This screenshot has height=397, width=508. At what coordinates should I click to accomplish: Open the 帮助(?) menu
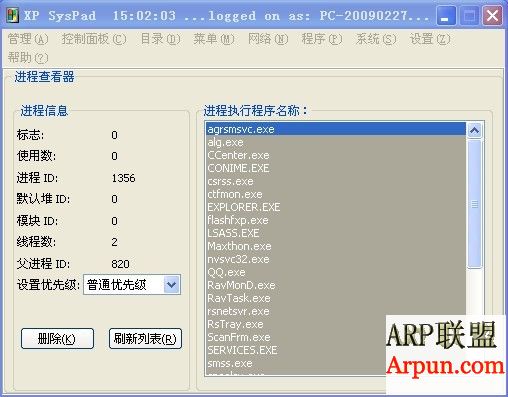point(28,58)
